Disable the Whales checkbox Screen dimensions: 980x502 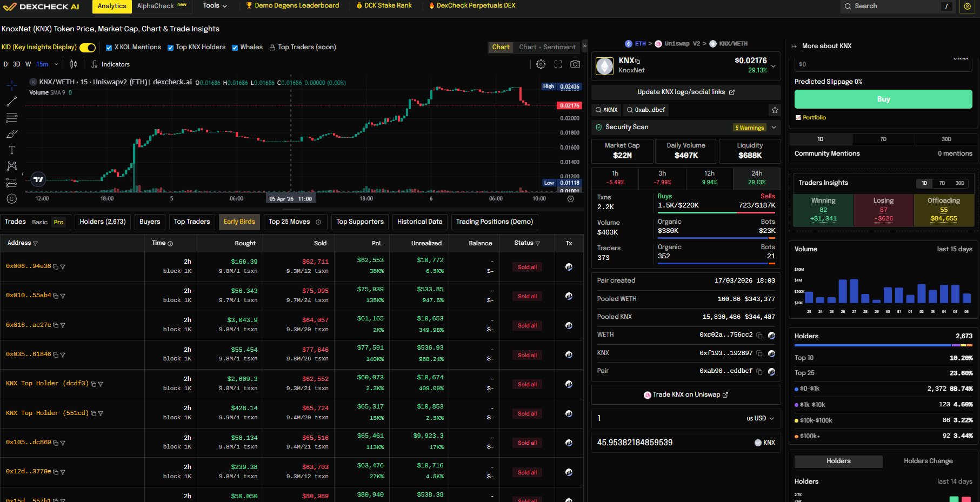(x=235, y=48)
